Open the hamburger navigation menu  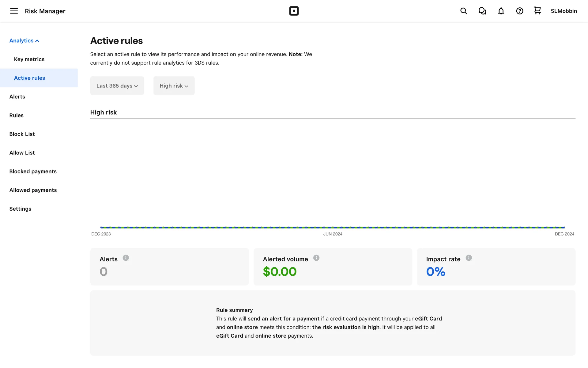coord(14,11)
